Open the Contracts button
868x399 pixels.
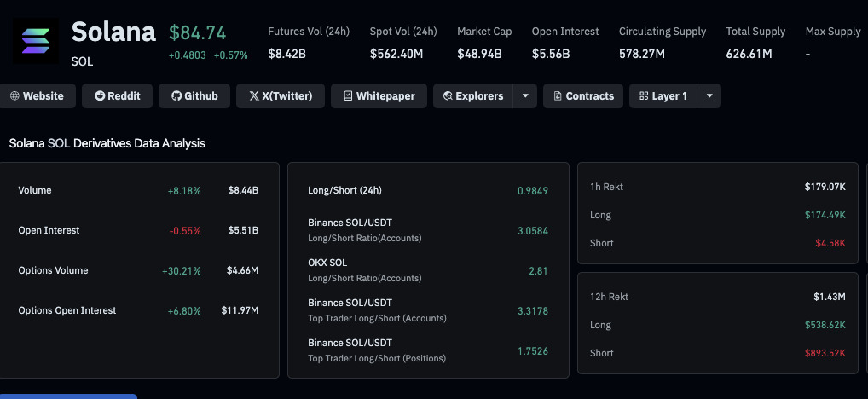click(x=583, y=95)
